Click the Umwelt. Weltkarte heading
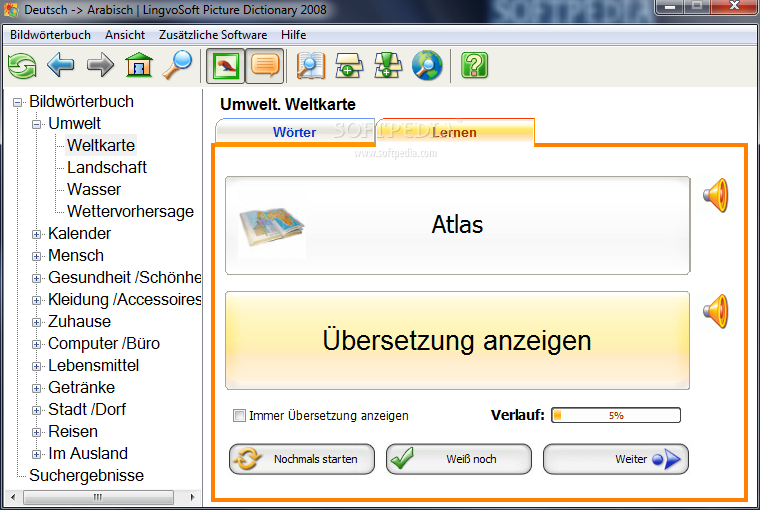Viewport: 760px width, 510px height. (288, 104)
